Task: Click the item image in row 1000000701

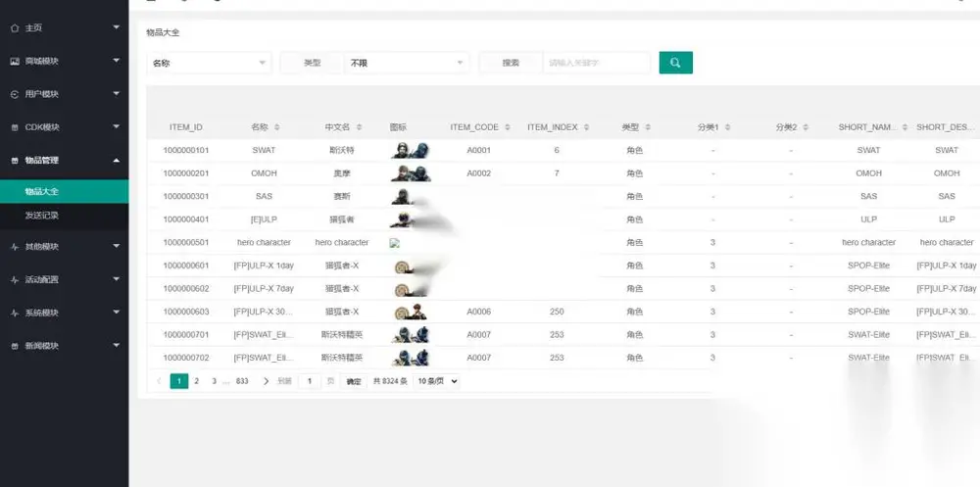Action: click(x=411, y=335)
